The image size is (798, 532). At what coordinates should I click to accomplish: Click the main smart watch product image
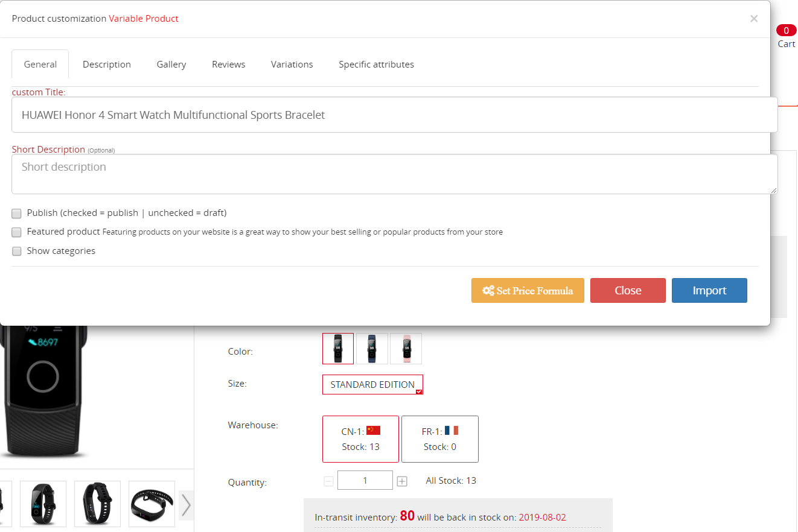(43, 392)
